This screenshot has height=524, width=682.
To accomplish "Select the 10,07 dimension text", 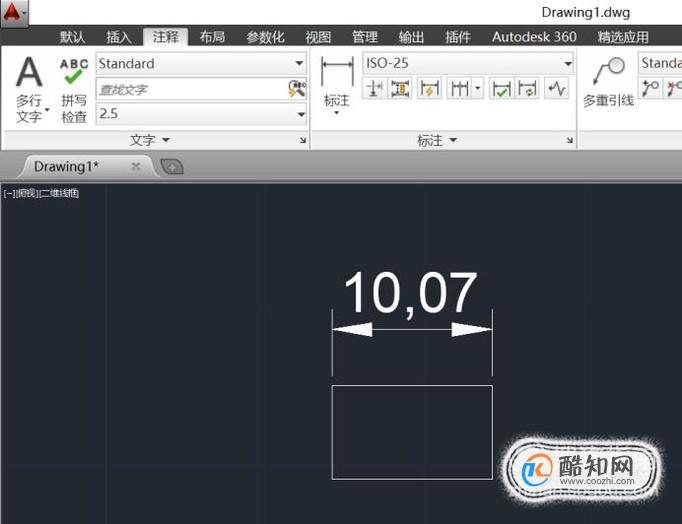I will coord(411,294).
